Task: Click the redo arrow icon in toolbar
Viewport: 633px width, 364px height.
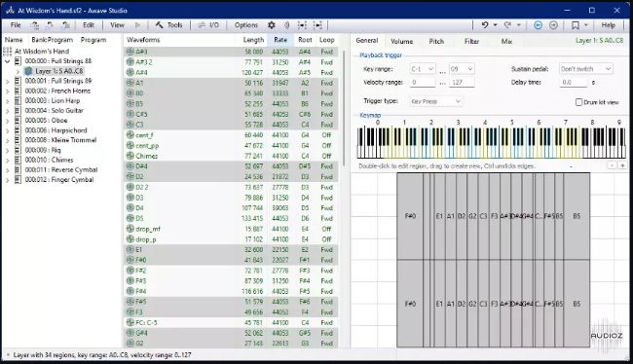Action: tap(507, 25)
